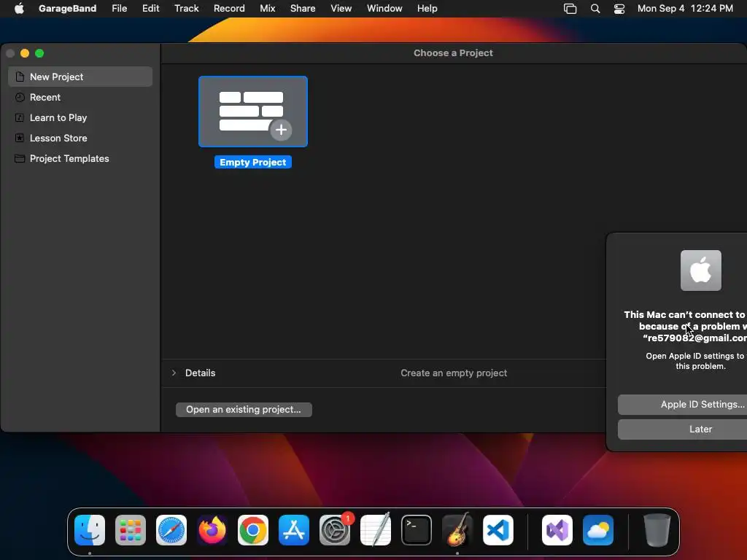Image resolution: width=747 pixels, height=560 pixels.
Task: Launch Safari from the Dock
Action: click(171, 530)
